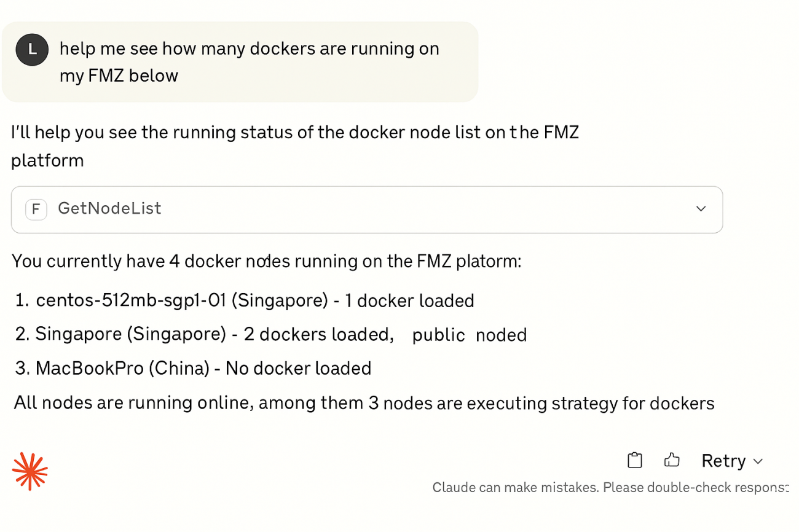This screenshot has height=532, width=799.
Task: Expand the GetNodeList tool call chevron
Action: point(701,209)
